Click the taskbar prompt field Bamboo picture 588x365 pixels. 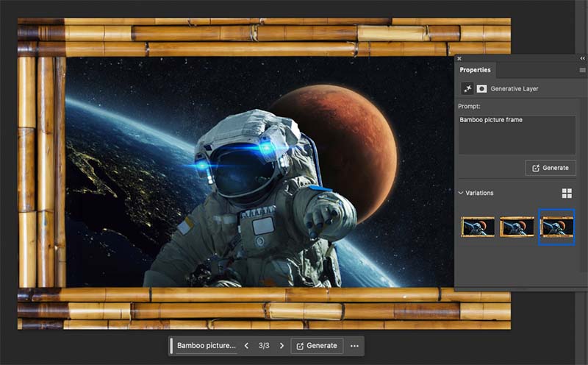[x=207, y=345]
